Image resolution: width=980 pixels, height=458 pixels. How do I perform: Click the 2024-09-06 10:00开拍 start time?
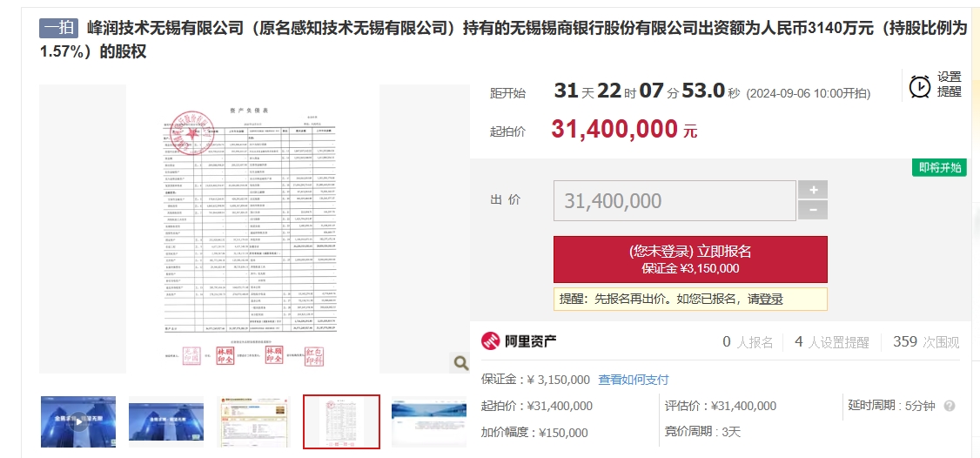[x=809, y=94]
